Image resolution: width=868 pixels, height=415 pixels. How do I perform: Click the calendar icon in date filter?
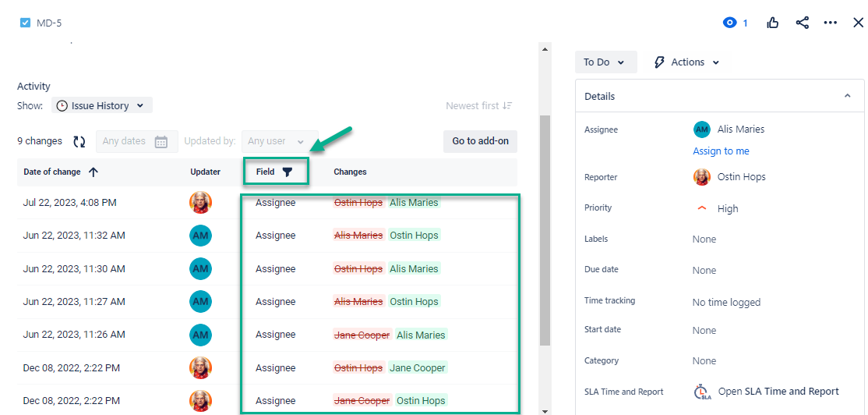coord(161,142)
